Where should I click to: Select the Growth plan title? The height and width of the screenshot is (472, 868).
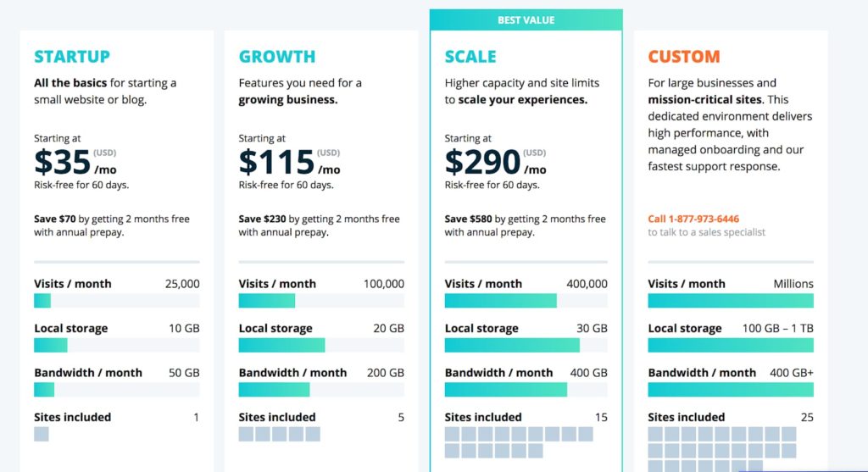[x=277, y=57]
